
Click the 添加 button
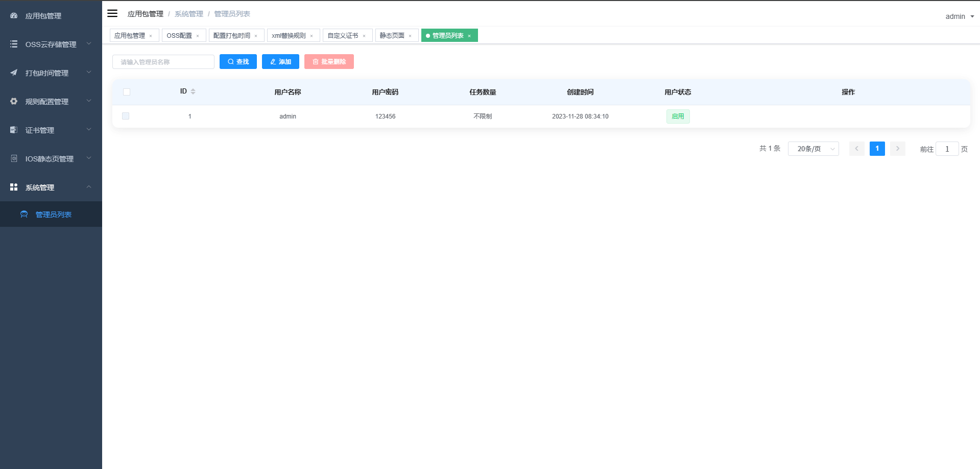click(280, 61)
